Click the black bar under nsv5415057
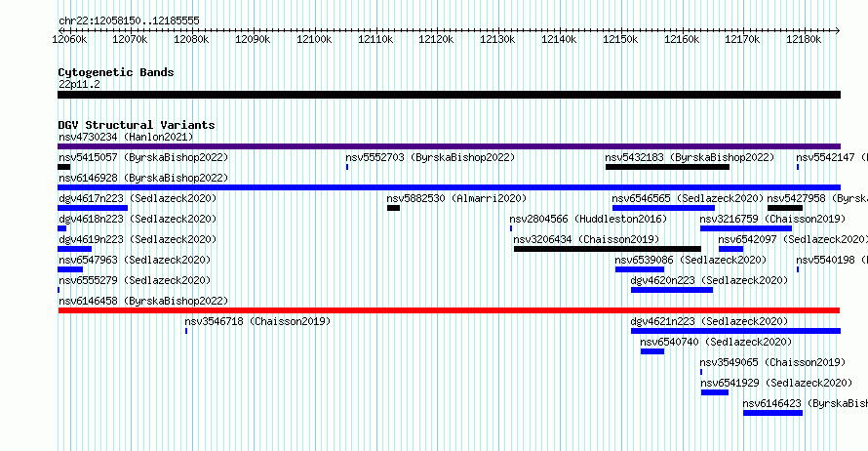 63,167
